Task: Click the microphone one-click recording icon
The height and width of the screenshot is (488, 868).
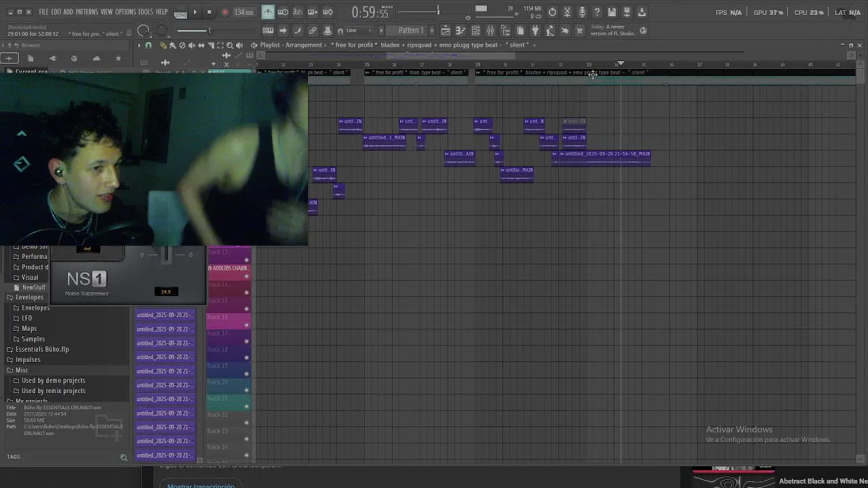Action: pos(582,12)
